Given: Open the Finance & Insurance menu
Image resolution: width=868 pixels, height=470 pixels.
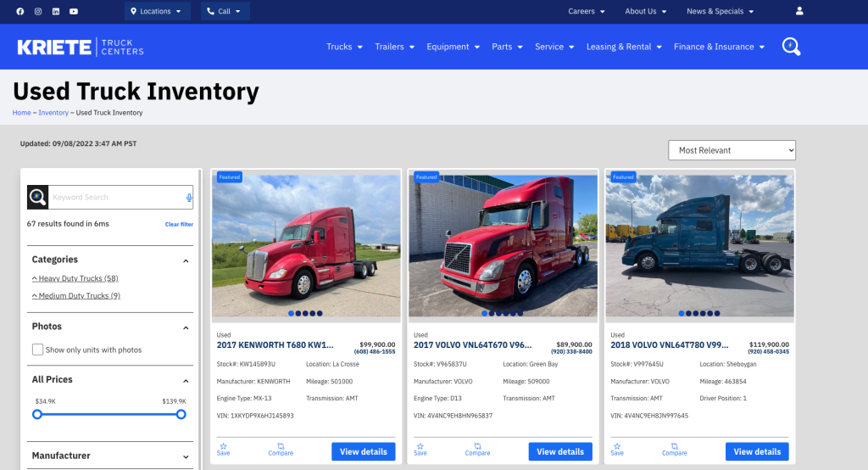Looking at the screenshot, I should click(x=719, y=47).
